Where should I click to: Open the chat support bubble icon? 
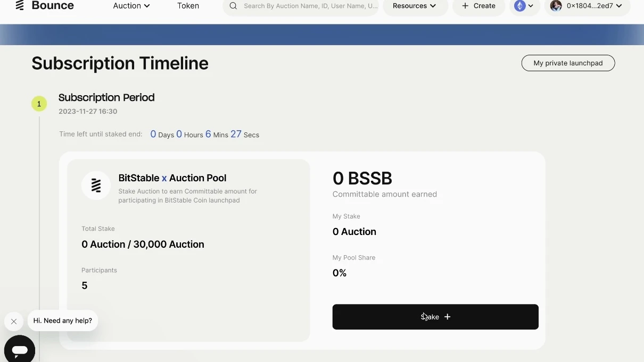pyautogui.click(x=19, y=350)
